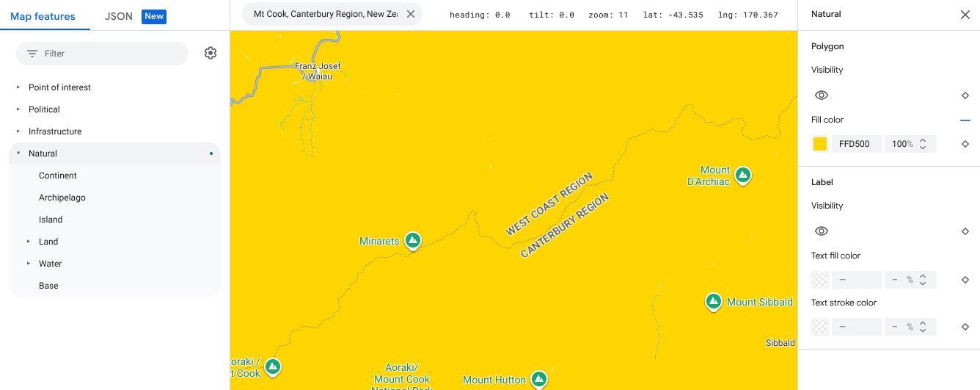Expand the Water subcategory
This screenshot has height=390, width=980.
(29, 264)
